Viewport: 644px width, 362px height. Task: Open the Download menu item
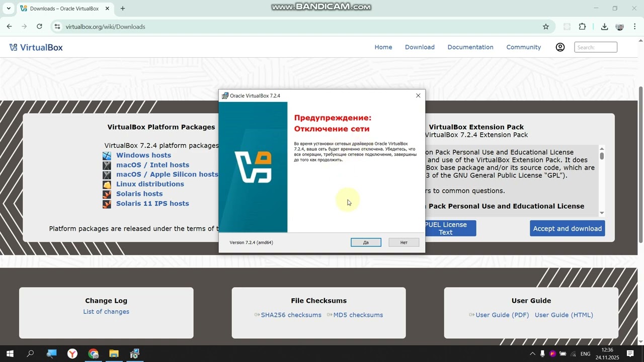pos(420,47)
